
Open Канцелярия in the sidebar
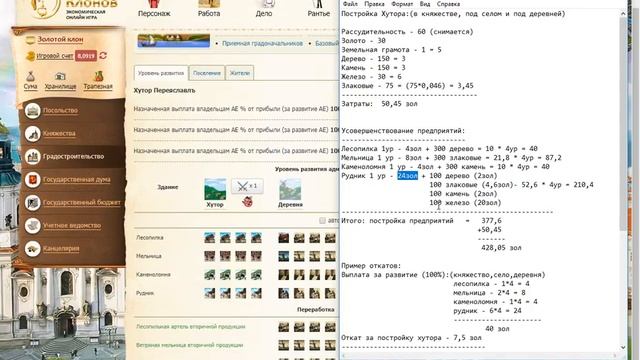tap(61, 248)
